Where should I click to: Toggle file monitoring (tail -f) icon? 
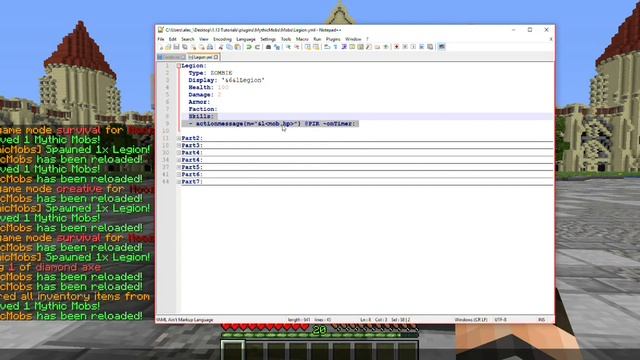[385, 47]
